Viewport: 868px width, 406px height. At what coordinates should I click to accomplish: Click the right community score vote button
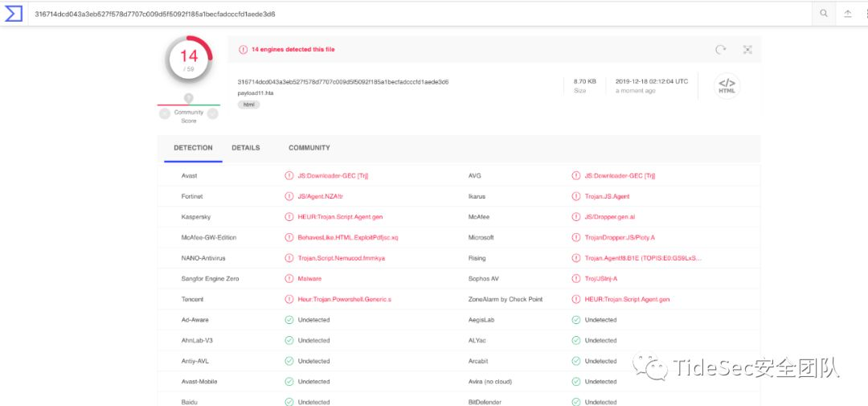pyautogui.click(x=213, y=114)
